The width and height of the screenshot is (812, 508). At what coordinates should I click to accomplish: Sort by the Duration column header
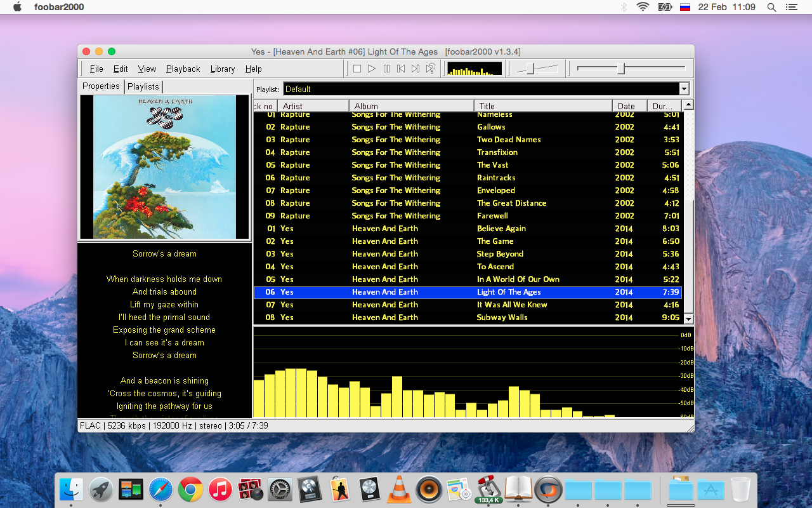tap(665, 106)
